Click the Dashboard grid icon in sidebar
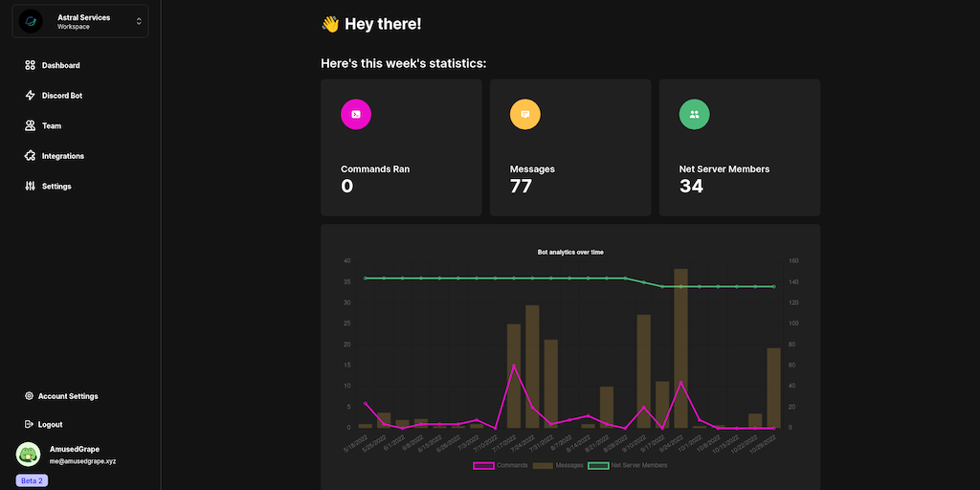 coord(31,66)
